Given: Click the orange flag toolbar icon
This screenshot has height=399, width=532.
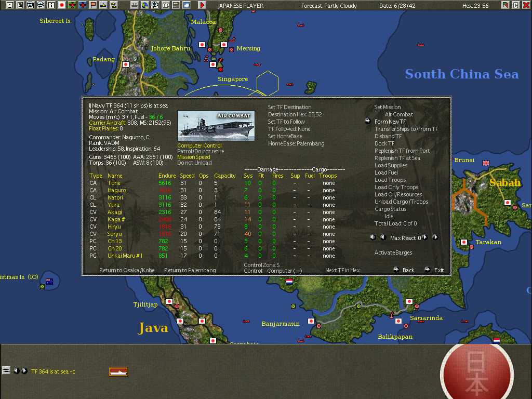Looking at the screenshot, I should [93, 5].
